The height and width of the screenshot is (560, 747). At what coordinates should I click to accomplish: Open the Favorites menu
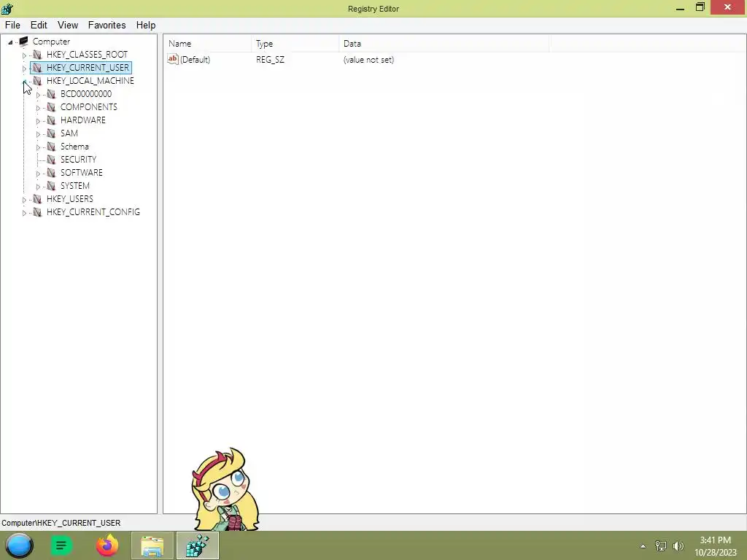tap(107, 26)
